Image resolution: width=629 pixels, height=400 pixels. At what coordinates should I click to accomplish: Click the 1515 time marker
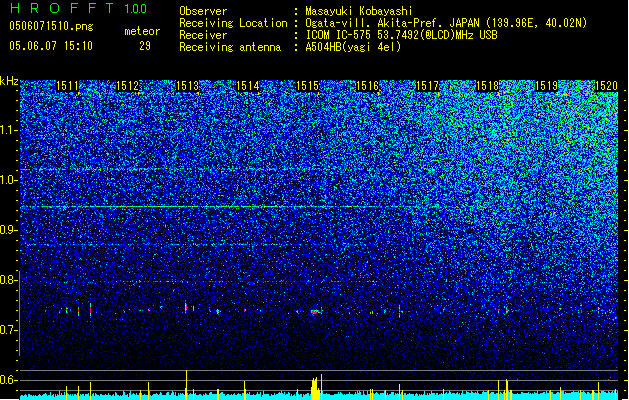point(307,86)
